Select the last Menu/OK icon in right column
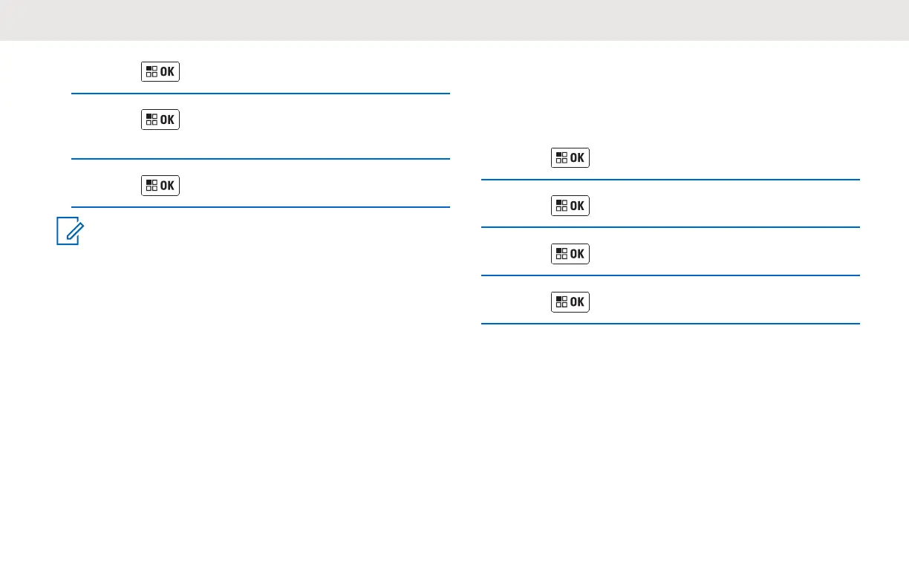The height and width of the screenshot is (588, 909). [570, 302]
